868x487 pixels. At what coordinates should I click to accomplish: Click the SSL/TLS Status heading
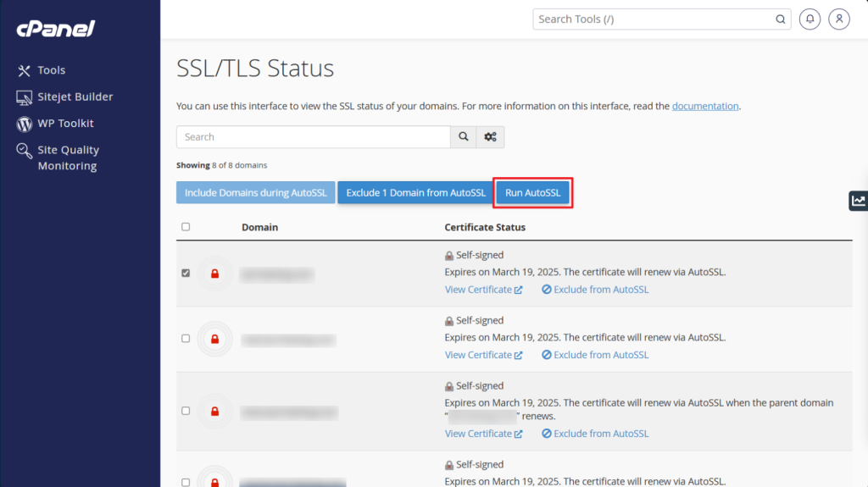[x=255, y=69]
